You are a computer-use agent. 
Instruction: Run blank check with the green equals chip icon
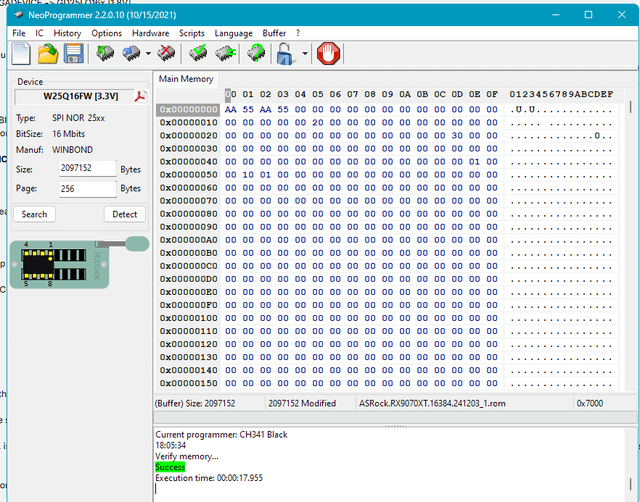226,53
